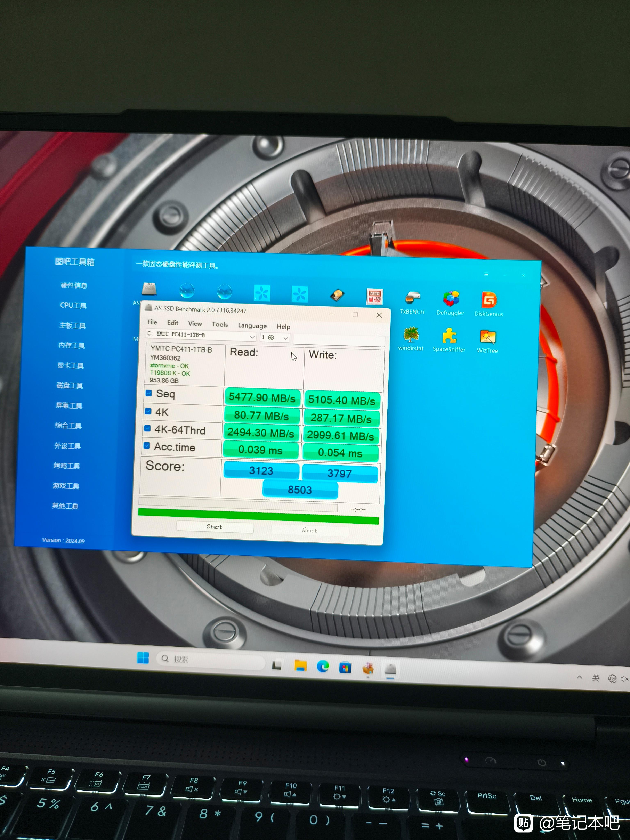
Task: Click the 4K-64Thrd write value 2999.61 MB/s
Action: (x=340, y=436)
